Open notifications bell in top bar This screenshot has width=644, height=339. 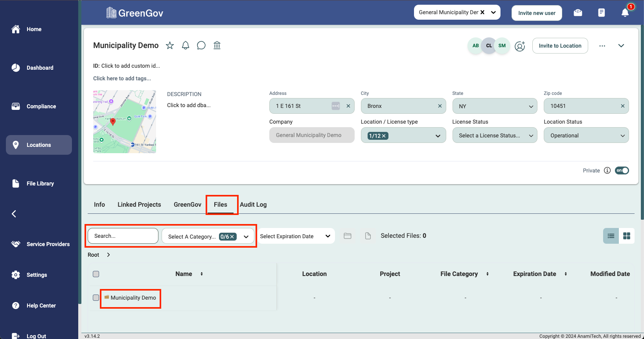pyautogui.click(x=625, y=13)
